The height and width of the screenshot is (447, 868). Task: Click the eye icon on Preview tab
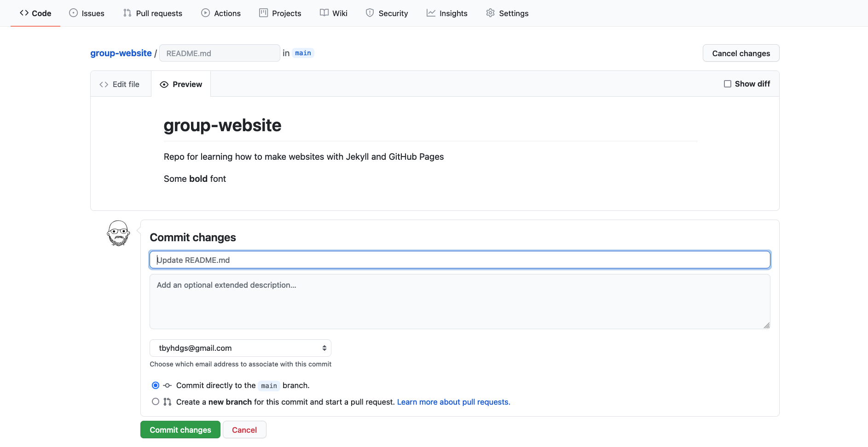[x=164, y=84]
